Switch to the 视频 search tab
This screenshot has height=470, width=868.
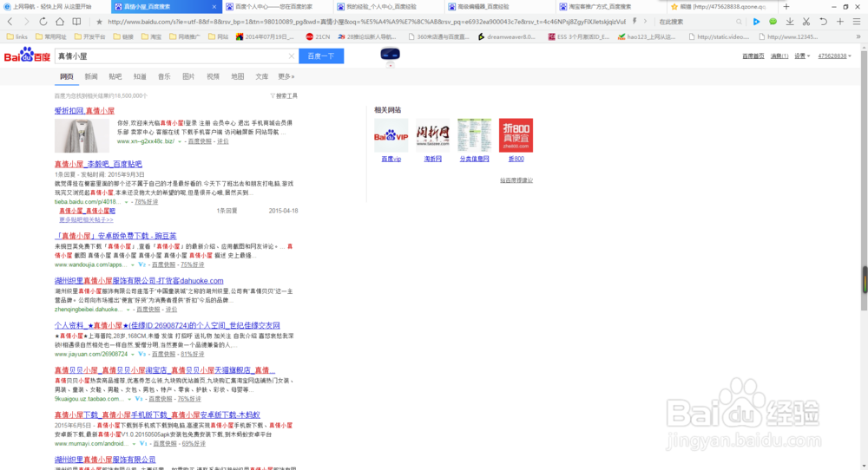214,77
